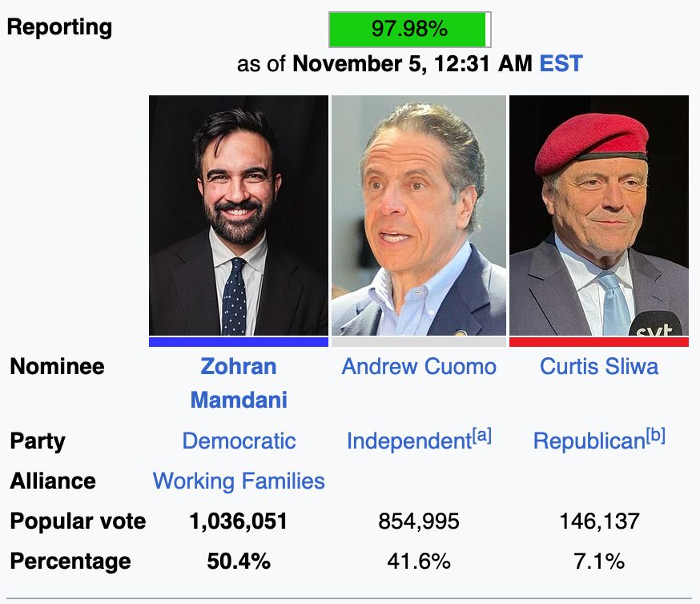Open the Working Families alliance link

(239, 481)
